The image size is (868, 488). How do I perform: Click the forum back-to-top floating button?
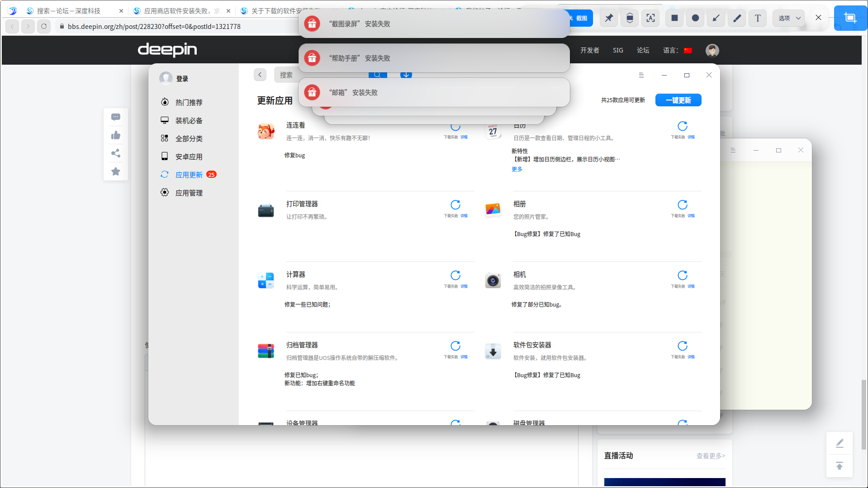click(840, 466)
